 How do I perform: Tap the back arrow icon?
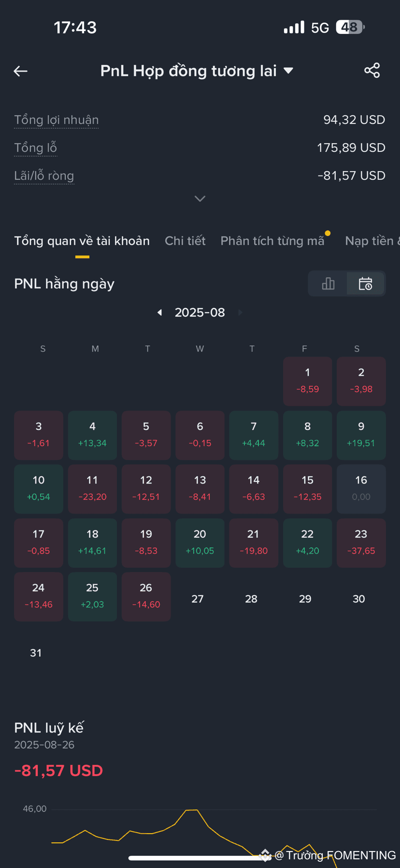click(20, 71)
